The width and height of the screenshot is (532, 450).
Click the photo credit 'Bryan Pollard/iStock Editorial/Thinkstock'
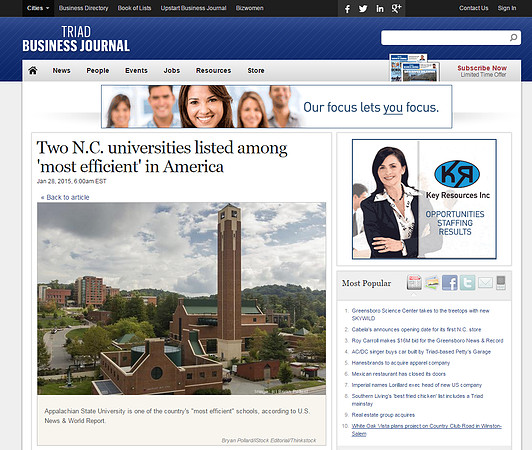[x=269, y=440]
